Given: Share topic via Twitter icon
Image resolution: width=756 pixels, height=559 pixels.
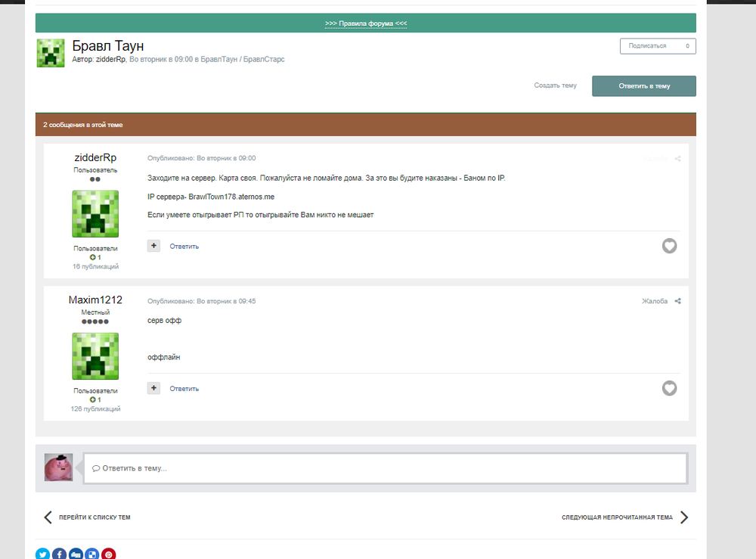Looking at the screenshot, I should click(42, 554).
